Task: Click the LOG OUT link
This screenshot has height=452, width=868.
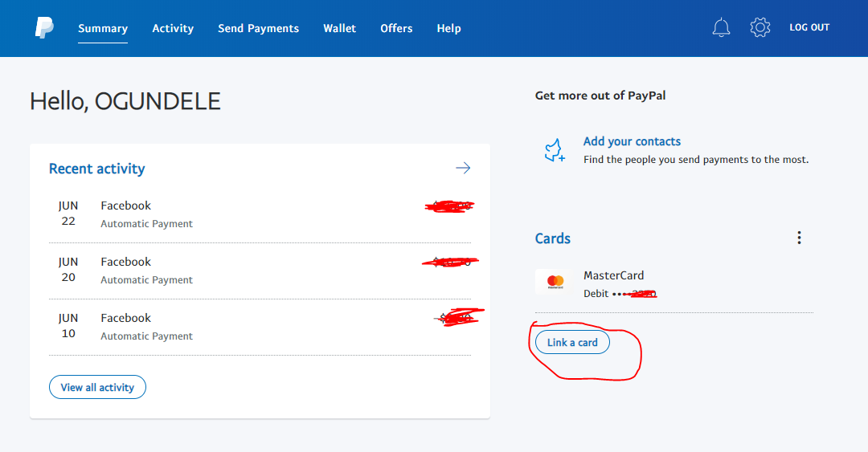Action: pyautogui.click(x=809, y=27)
